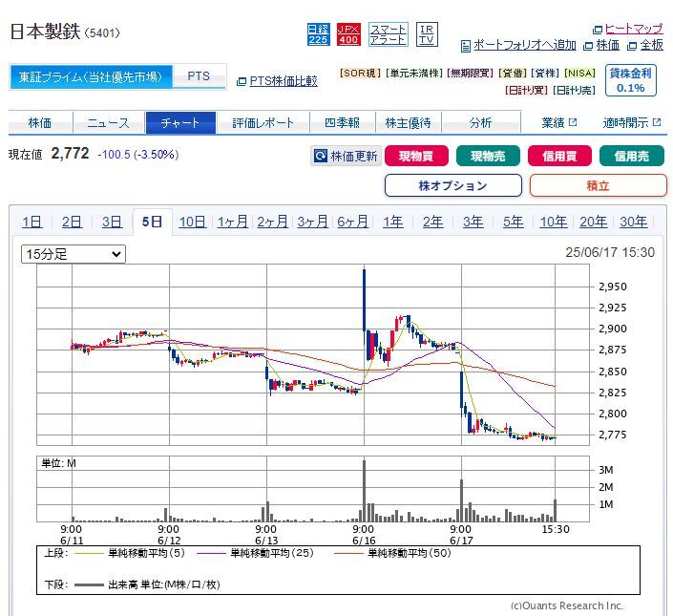Screen dimensions: 673x616
Task: Click the 株価更新 refresh button
Action: pyautogui.click(x=346, y=156)
